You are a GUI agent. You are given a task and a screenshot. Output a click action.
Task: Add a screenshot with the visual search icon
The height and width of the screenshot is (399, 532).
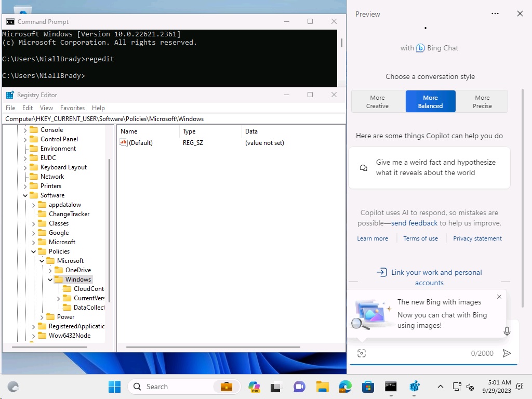[362, 353]
